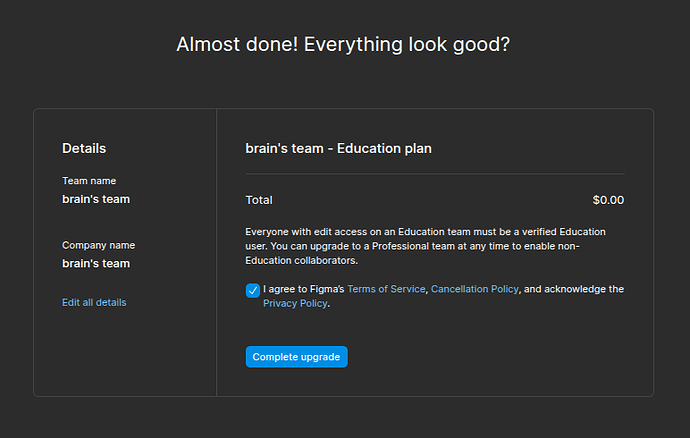Click the Team name label
The width and height of the screenshot is (690, 438).
click(x=89, y=181)
